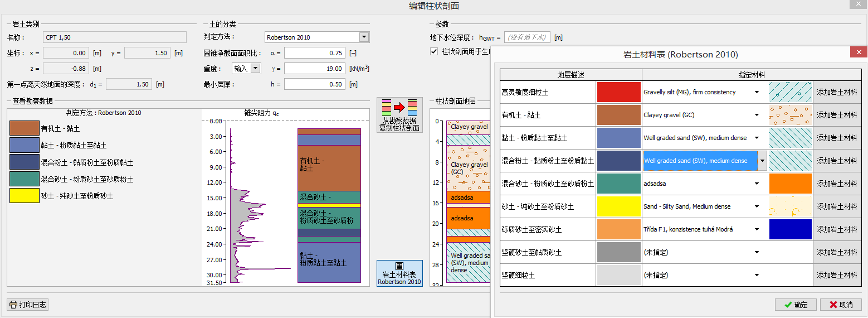868x318 pixels.
Task: Click the print log button
Action: click(28, 305)
